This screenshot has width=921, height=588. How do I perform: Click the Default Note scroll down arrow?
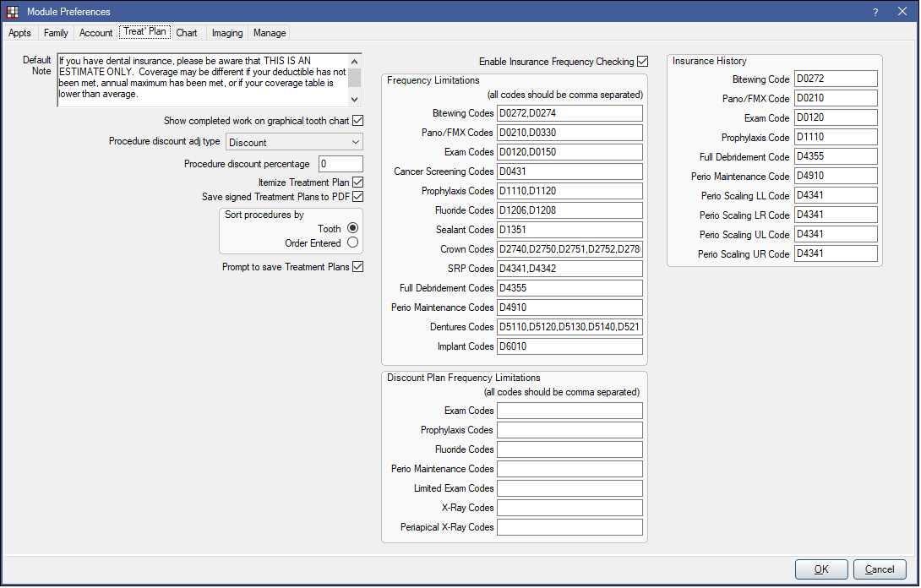pos(354,100)
